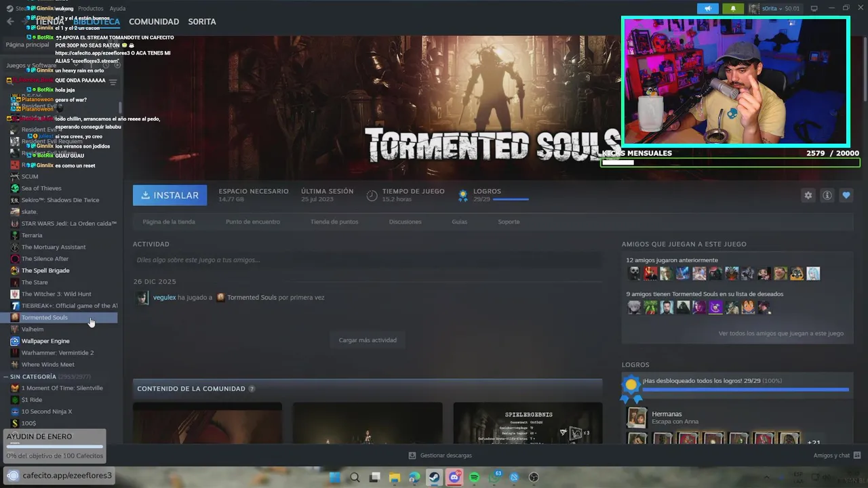Open the Tienda de puntos tab
This screenshot has height=488, width=868.
[334, 222]
